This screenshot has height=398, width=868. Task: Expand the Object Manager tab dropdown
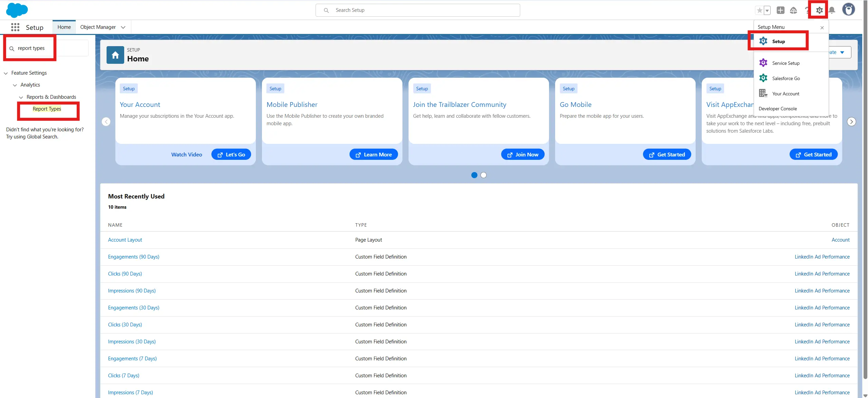123,27
